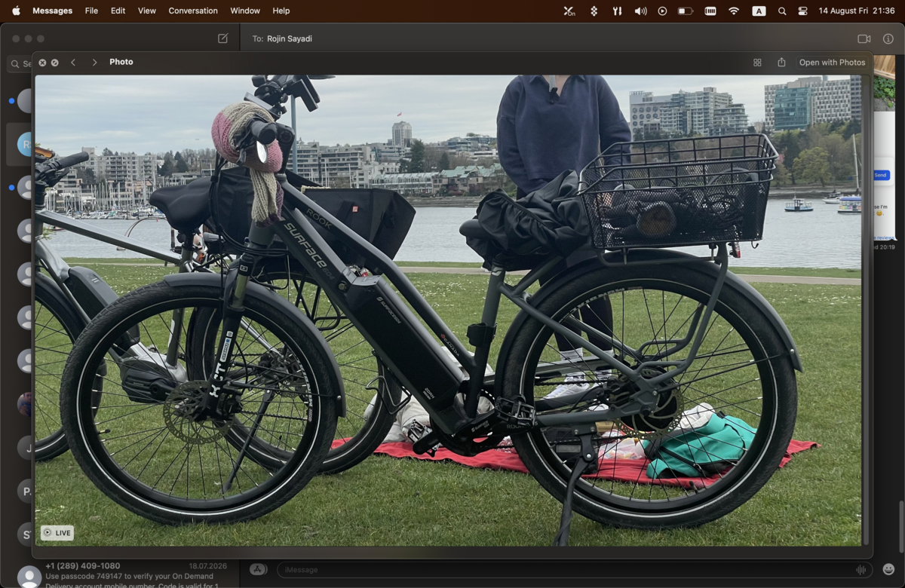Open the View menu
The height and width of the screenshot is (588, 905).
tap(147, 11)
